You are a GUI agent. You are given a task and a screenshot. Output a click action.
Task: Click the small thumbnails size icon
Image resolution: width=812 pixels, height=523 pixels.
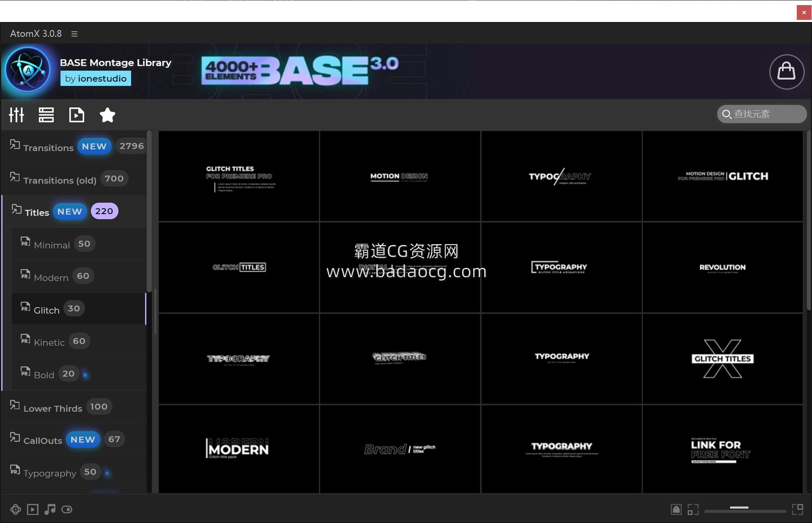click(x=693, y=509)
